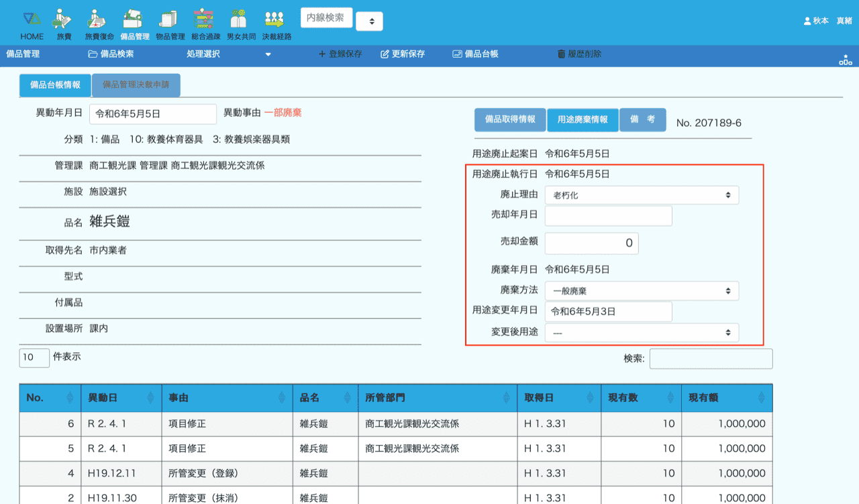Open the 廃棄方法 dropdown showing 一般廃棄
This screenshot has height=504, width=859.
[x=641, y=291]
